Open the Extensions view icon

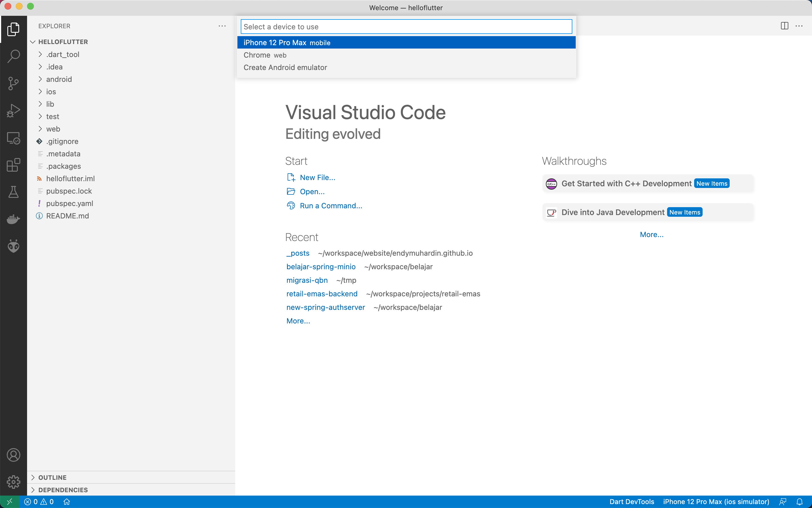point(14,165)
